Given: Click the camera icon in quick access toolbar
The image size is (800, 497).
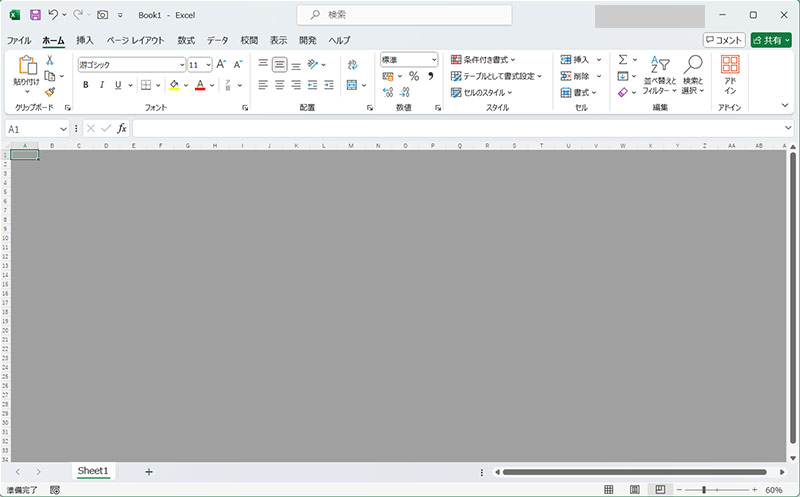Looking at the screenshot, I should (x=103, y=15).
